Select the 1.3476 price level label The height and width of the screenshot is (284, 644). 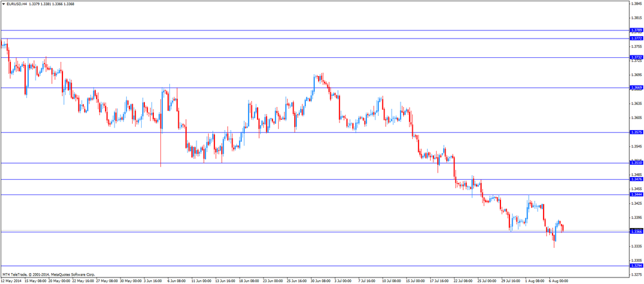click(x=636, y=179)
